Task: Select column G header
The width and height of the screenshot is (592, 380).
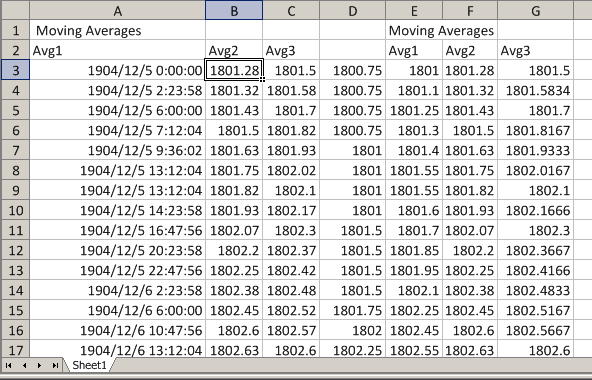Action: tap(535, 10)
